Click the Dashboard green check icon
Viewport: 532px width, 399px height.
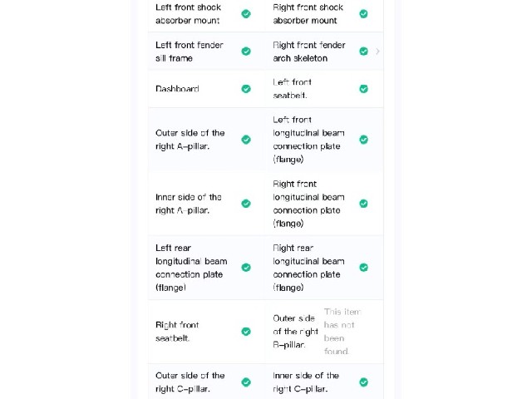(x=246, y=89)
